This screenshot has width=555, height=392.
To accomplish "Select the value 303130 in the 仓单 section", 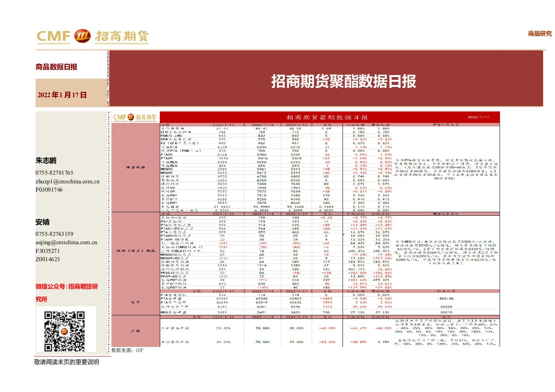I will [x=446, y=298].
